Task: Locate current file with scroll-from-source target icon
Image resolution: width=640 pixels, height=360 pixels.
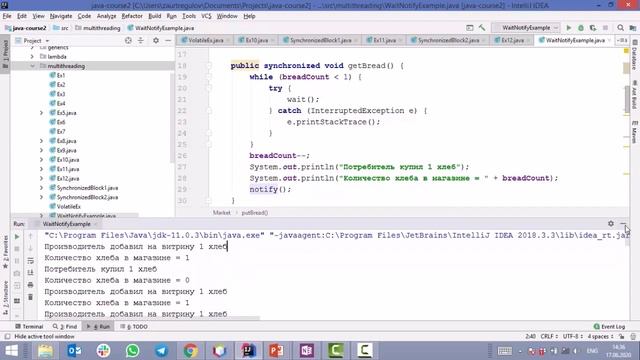Action: [x=128, y=40]
